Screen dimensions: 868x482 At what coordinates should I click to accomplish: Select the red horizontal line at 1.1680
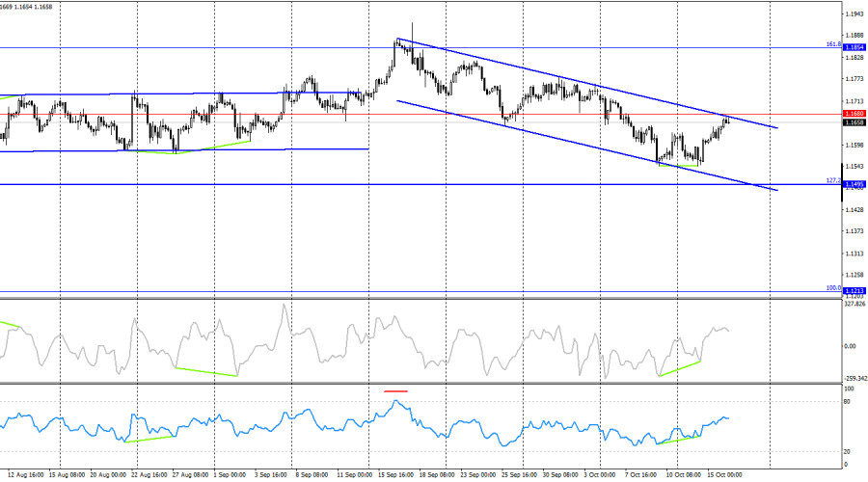[x=420, y=114]
